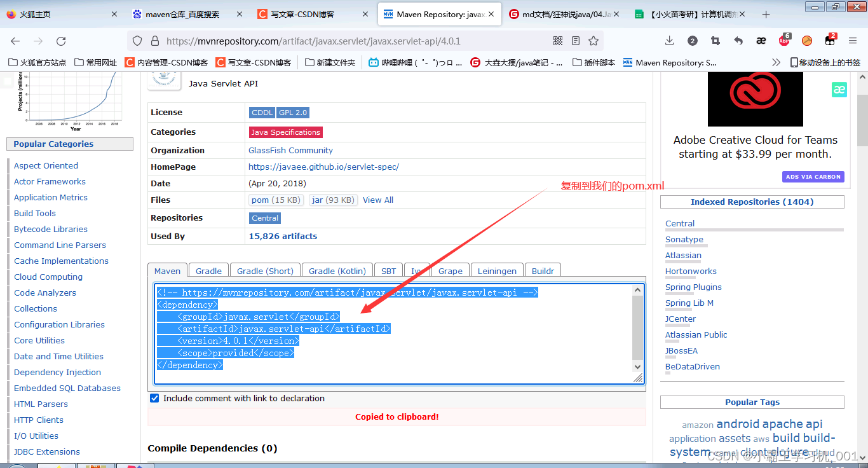Viewport: 868px width, 468px height.
Task: Toggle reader view icon in address bar
Action: (x=576, y=41)
